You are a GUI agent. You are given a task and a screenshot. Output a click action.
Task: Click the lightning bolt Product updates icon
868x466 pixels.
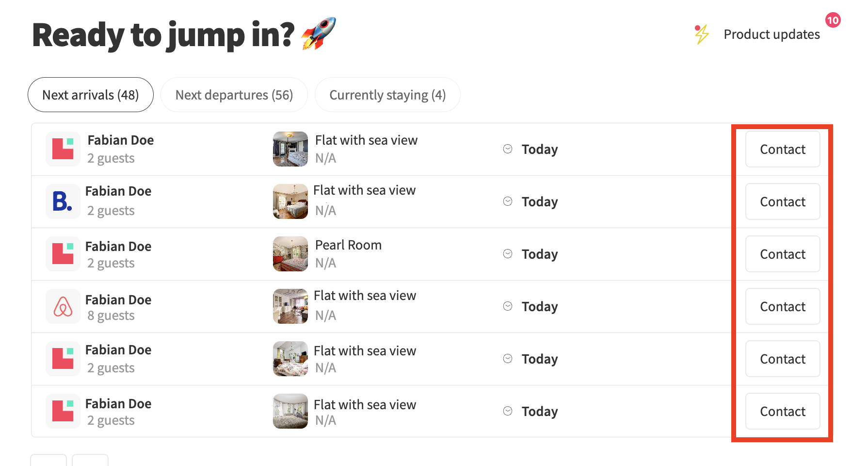coord(701,34)
